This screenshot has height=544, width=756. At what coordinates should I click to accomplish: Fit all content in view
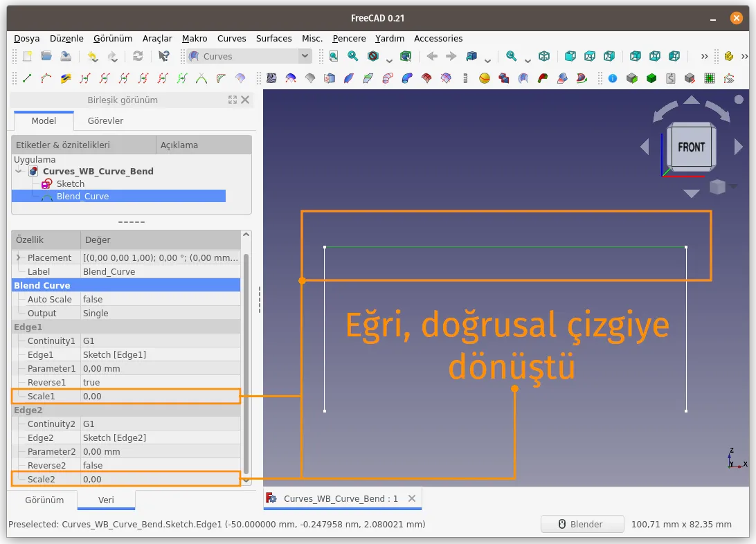click(x=334, y=56)
